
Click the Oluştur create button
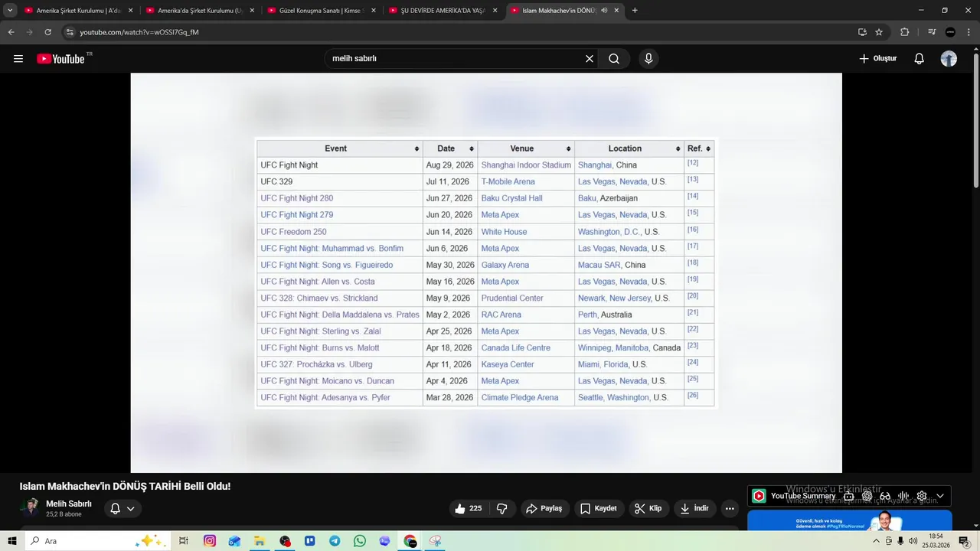pyautogui.click(x=877, y=59)
